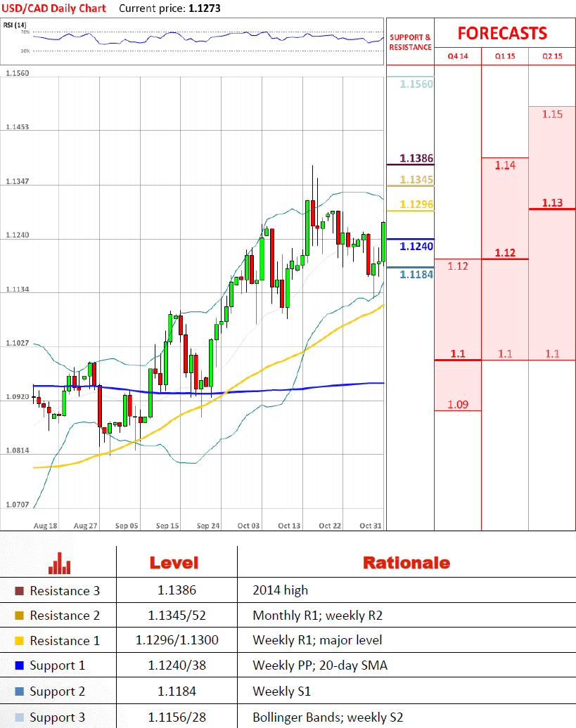The width and height of the screenshot is (576, 728).
Task: Click the 1.1296 resistance level label
Action: (x=416, y=204)
